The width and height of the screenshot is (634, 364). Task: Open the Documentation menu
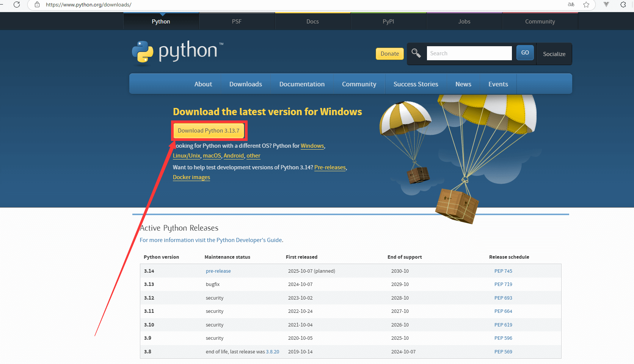tap(302, 84)
